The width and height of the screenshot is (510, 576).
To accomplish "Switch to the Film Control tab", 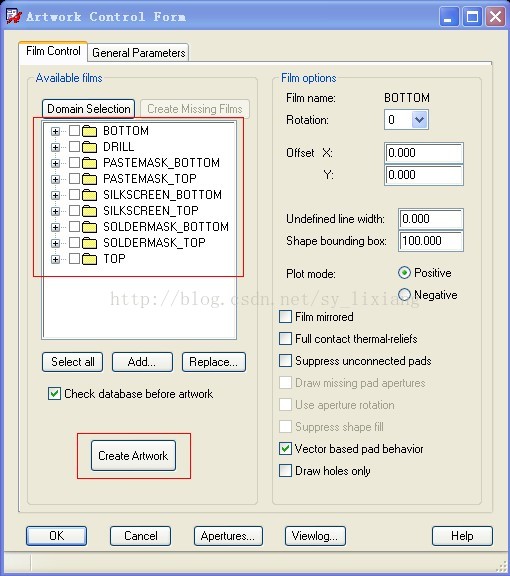I will [x=53, y=51].
